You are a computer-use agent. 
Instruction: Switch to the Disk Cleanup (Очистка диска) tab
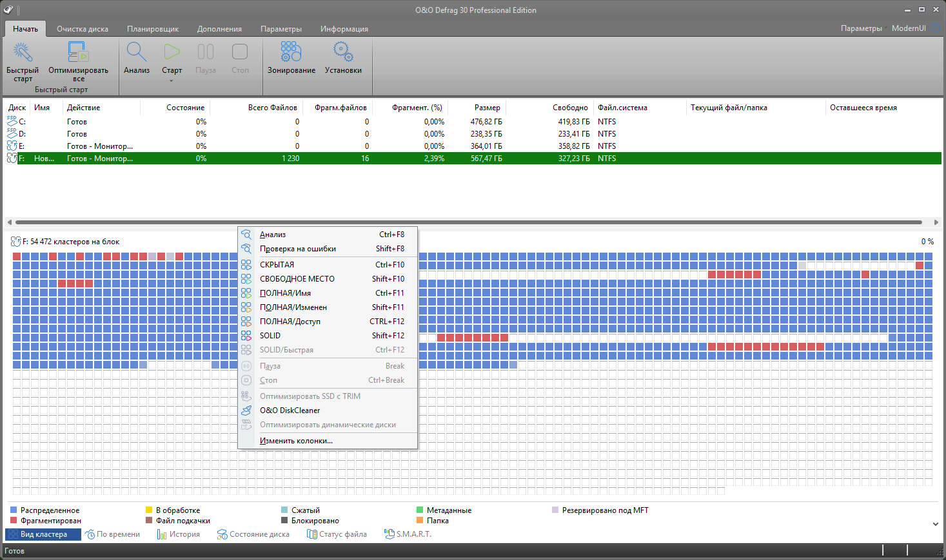tap(83, 29)
